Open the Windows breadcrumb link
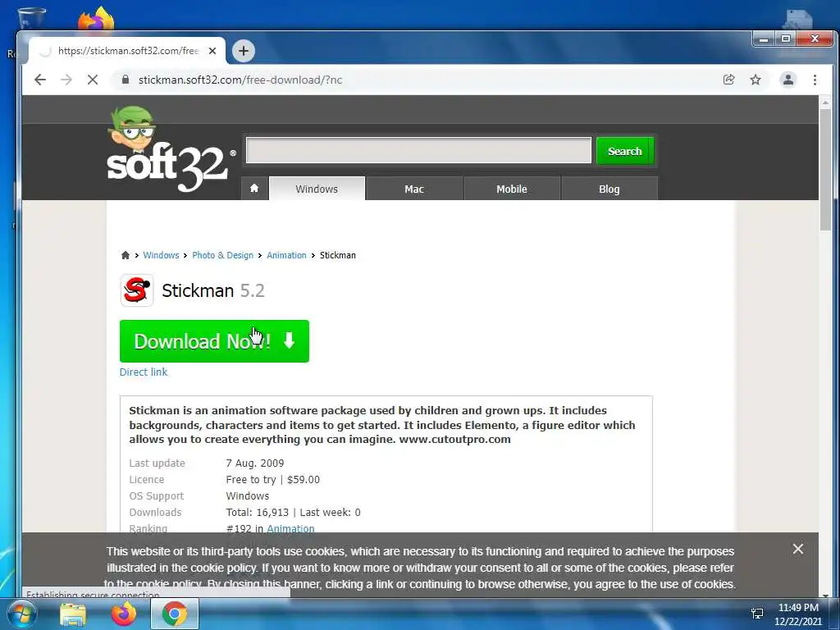This screenshot has height=630, width=840. pyautogui.click(x=161, y=255)
